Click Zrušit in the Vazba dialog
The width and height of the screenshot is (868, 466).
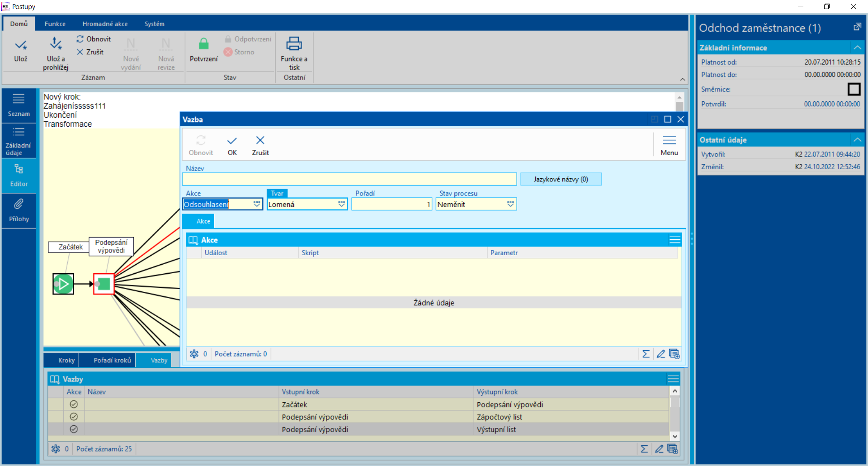[260, 145]
